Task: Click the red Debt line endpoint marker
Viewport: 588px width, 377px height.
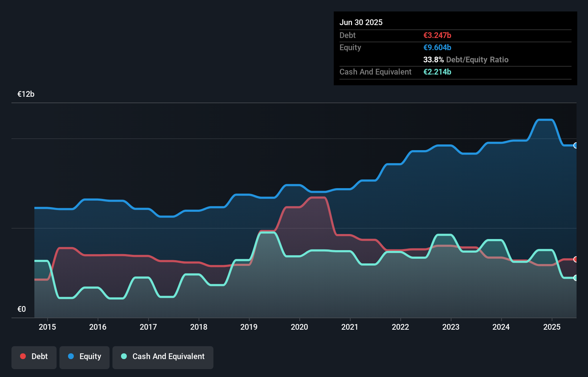Action: point(575,259)
